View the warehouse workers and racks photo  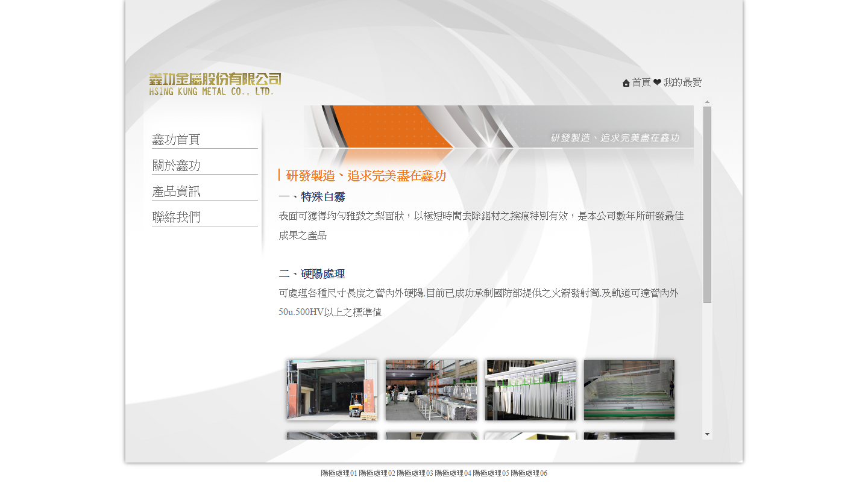431,390
